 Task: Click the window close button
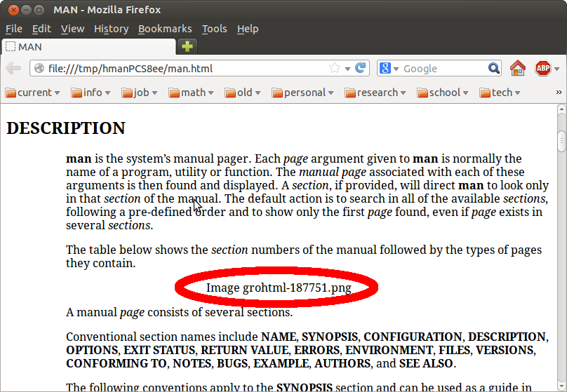14,10
